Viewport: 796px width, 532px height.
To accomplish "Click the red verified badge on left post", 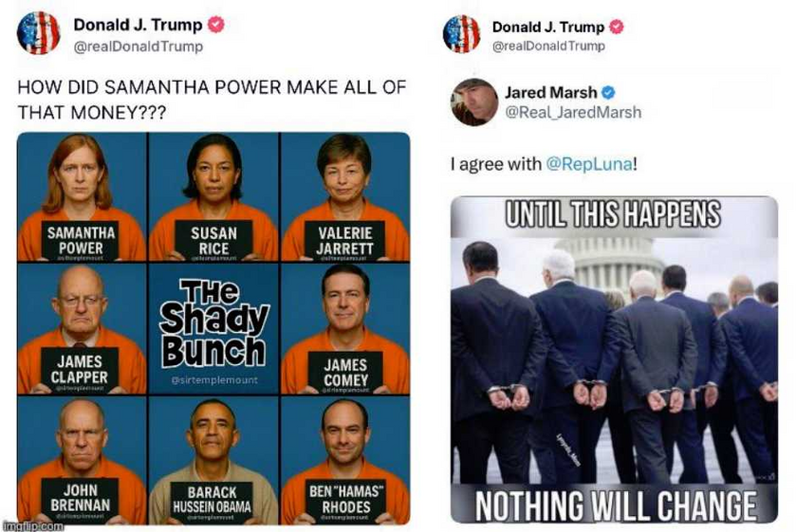I will tap(216, 25).
